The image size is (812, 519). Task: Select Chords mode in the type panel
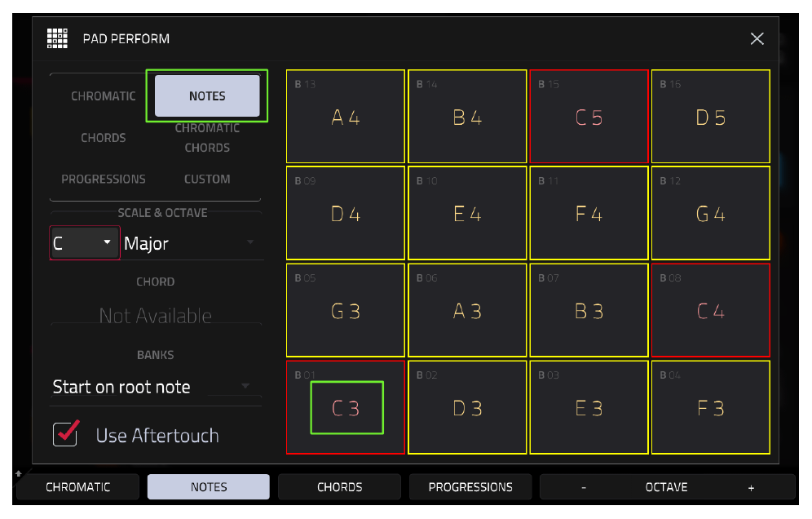click(104, 138)
